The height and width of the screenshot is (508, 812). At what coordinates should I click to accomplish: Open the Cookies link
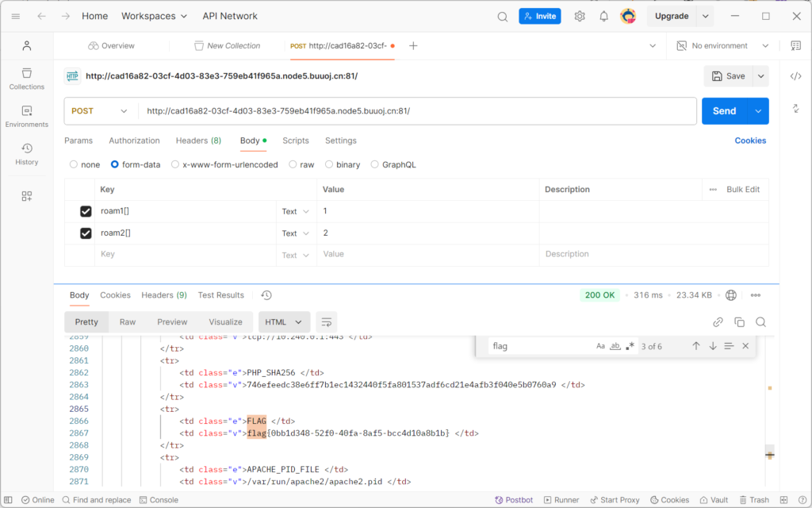point(750,140)
